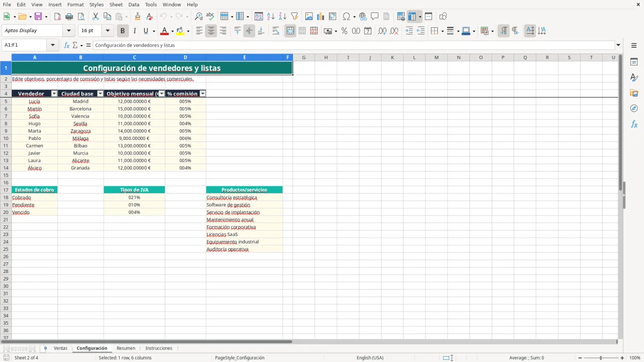Apply the yellow background color
644x362 pixels.
(180, 31)
